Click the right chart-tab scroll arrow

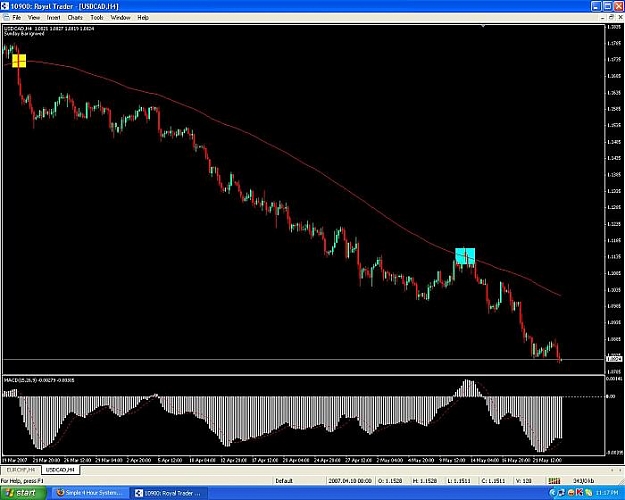(x=620, y=470)
